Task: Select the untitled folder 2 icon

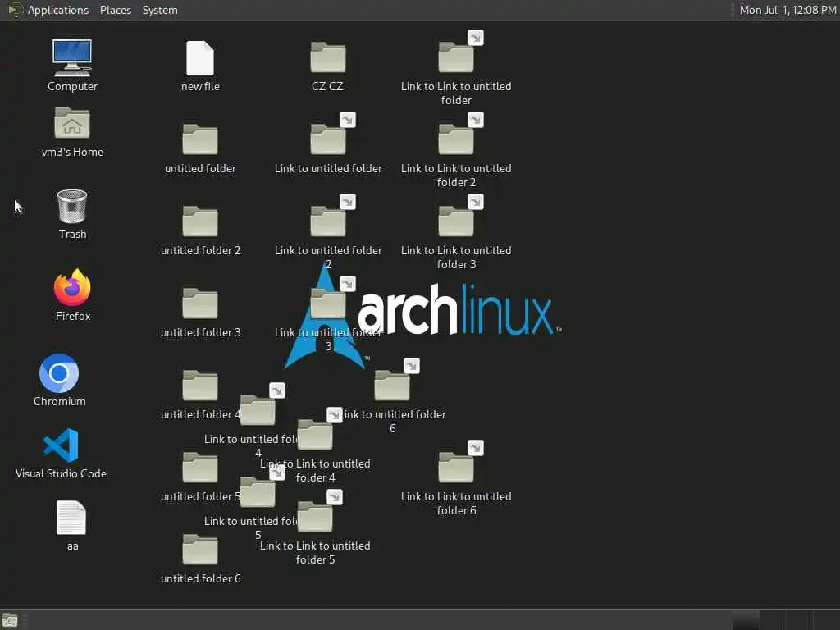Action: (200, 221)
